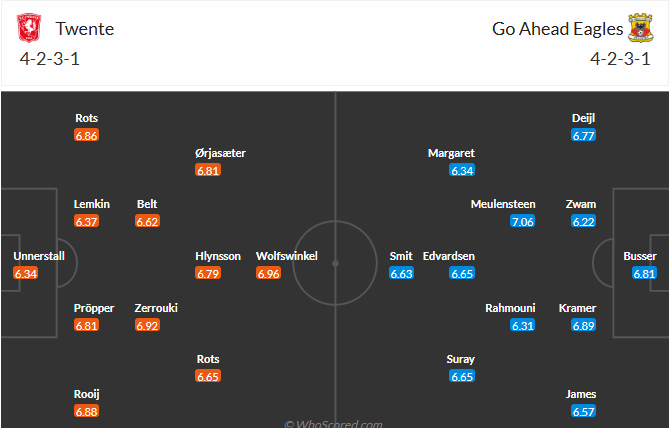The width and height of the screenshot is (669, 428).
Task: Select player Edvardsen's name
Action: [449, 256]
